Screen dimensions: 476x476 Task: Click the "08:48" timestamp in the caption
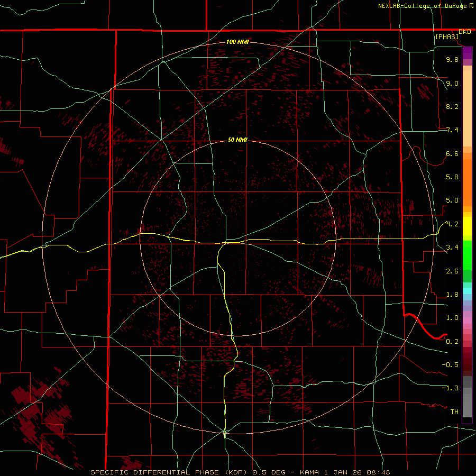tap(378, 472)
